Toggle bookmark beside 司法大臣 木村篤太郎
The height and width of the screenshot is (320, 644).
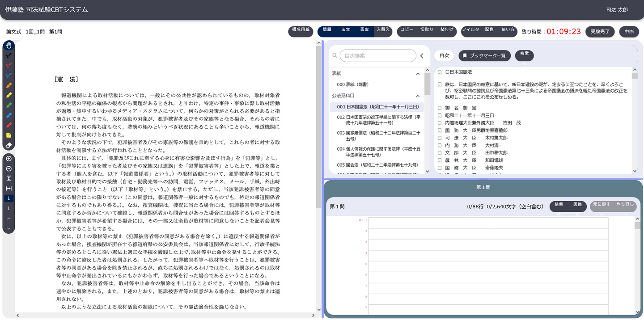pyautogui.click(x=440, y=138)
